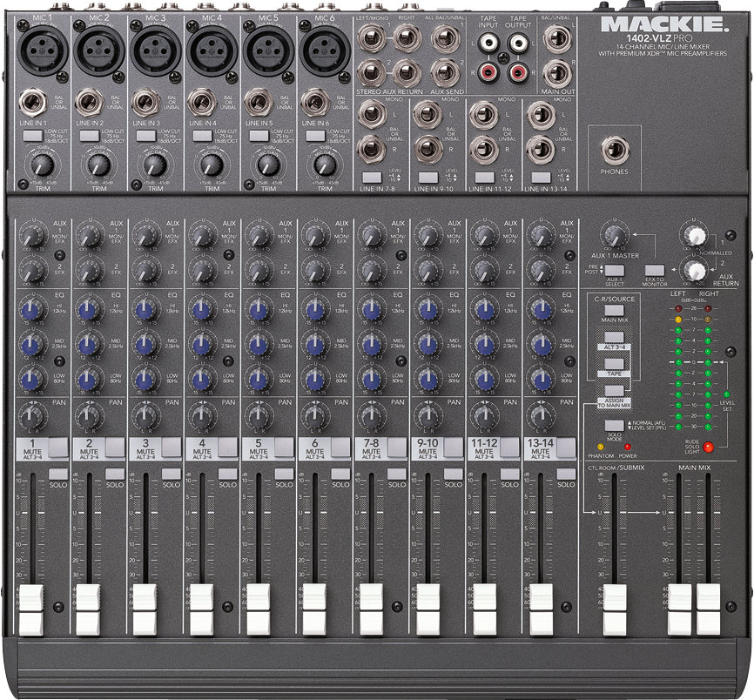This screenshot has width=754, height=700.
Task: Enable LOW CUT switch on channel 1
Action: tap(33, 136)
